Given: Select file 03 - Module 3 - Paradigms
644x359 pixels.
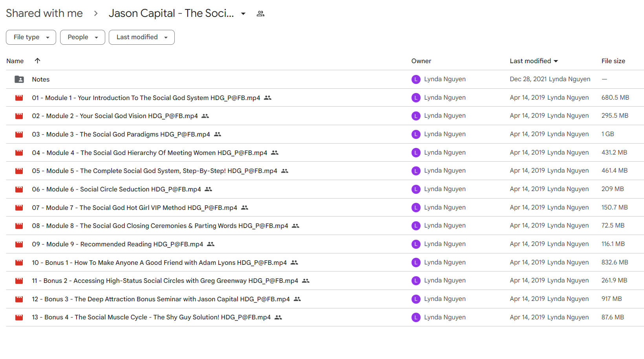Looking at the screenshot, I should [121, 134].
